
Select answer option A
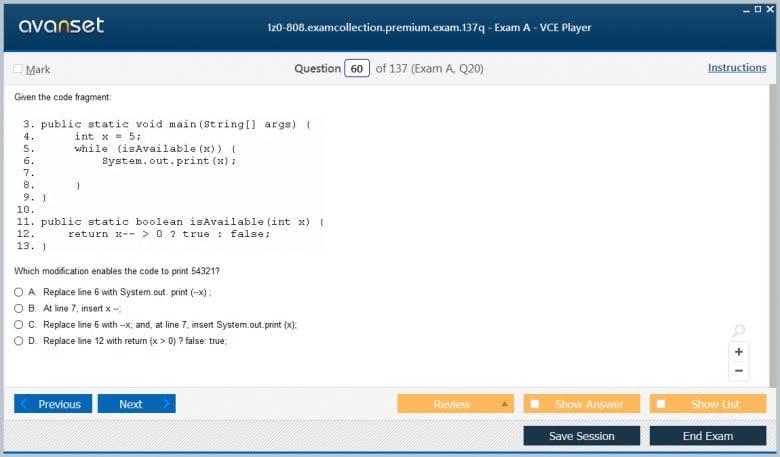coord(18,292)
